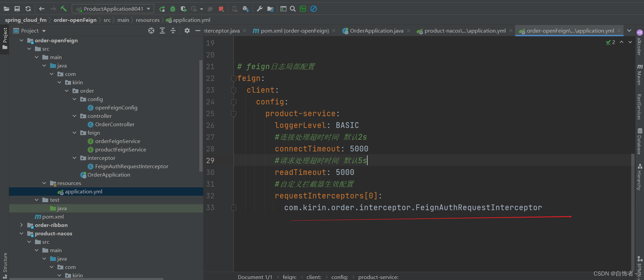Screen dimensions: 644x280
Task: Collapse the order-openFeign module node
Action: click(x=21, y=40)
